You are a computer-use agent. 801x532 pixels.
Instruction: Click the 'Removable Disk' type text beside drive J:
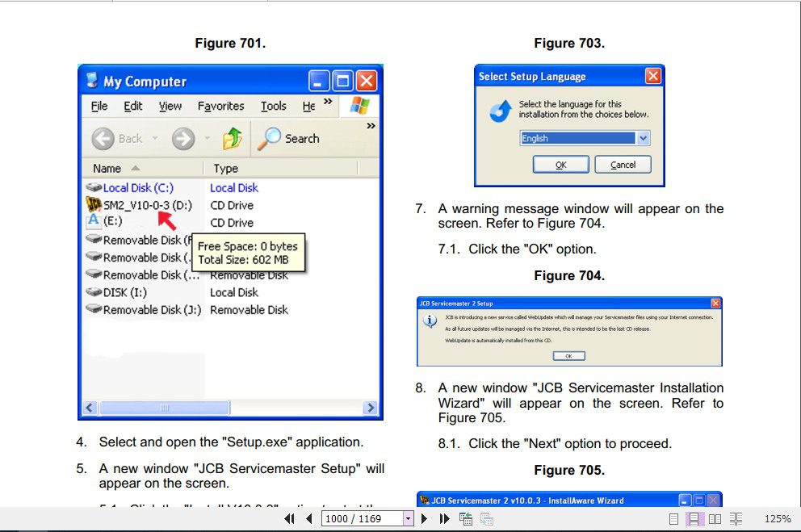pos(250,310)
